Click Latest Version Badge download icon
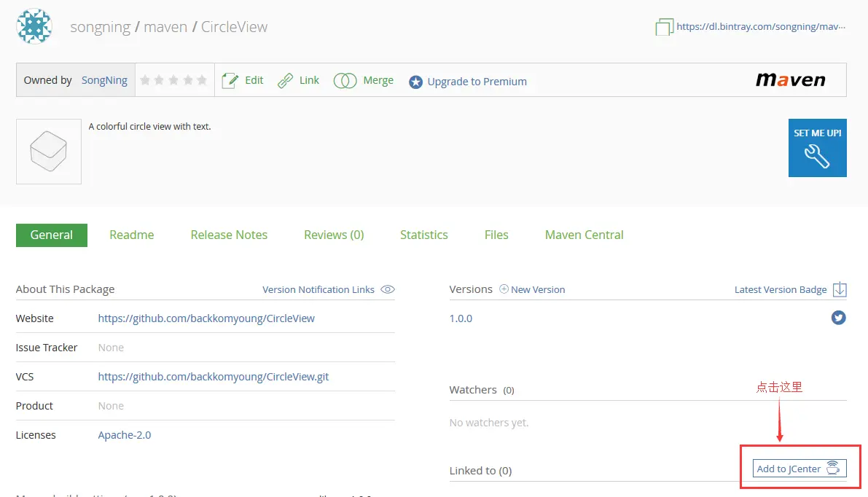This screenshot has width=868, height=497. pyautogui.click(x=840, y=289)
